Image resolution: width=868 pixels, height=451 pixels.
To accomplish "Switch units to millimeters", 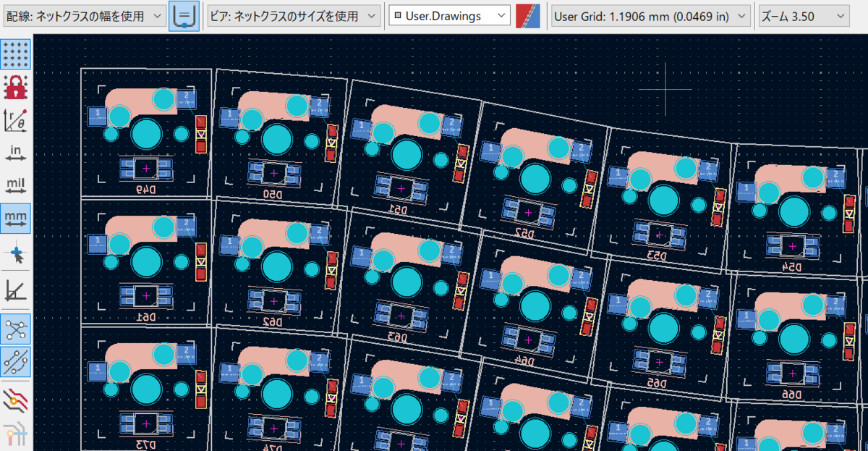I will click(x=16, y=218).
